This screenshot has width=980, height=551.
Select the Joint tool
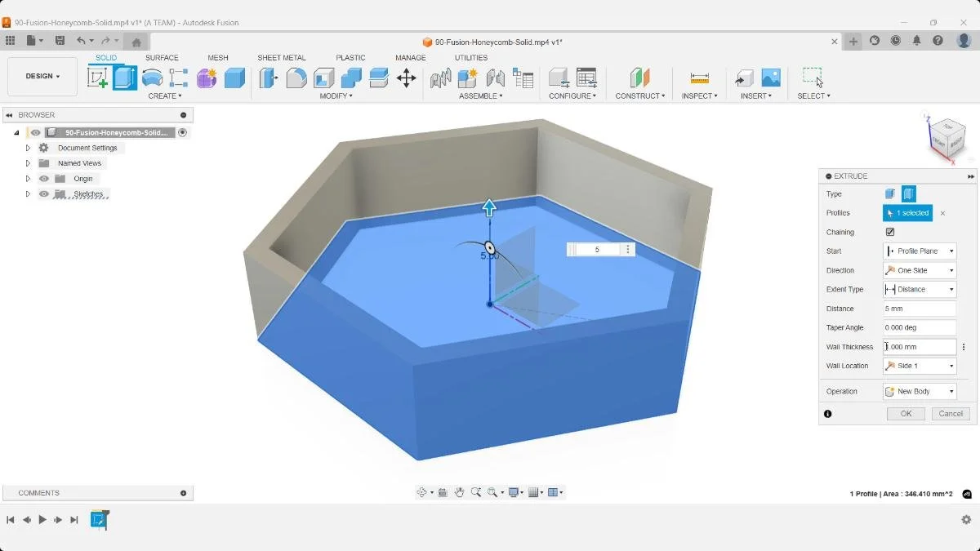click(x=495, y=78)
